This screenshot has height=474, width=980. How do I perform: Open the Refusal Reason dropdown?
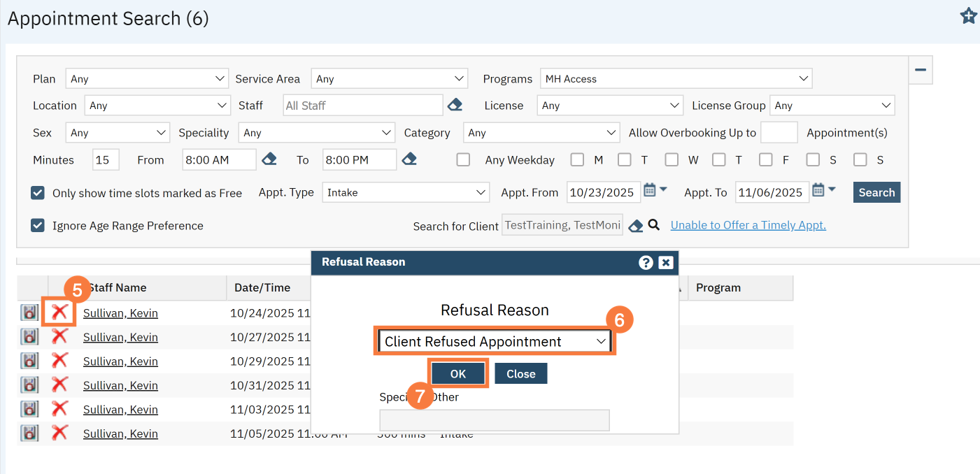pos(495,341)
